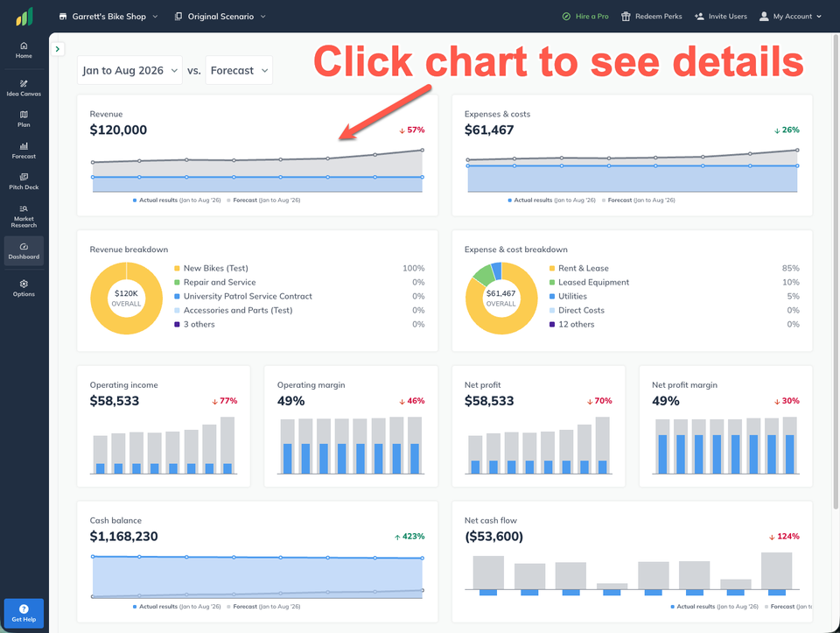Click the ($53,600) net cash flow value

(x=493, y=536)
